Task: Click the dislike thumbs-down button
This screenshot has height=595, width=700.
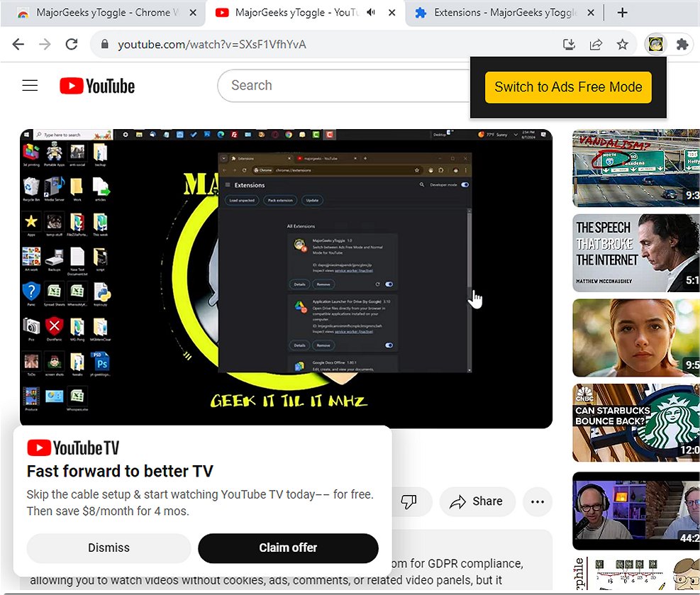Action: [x=409, y=501]
